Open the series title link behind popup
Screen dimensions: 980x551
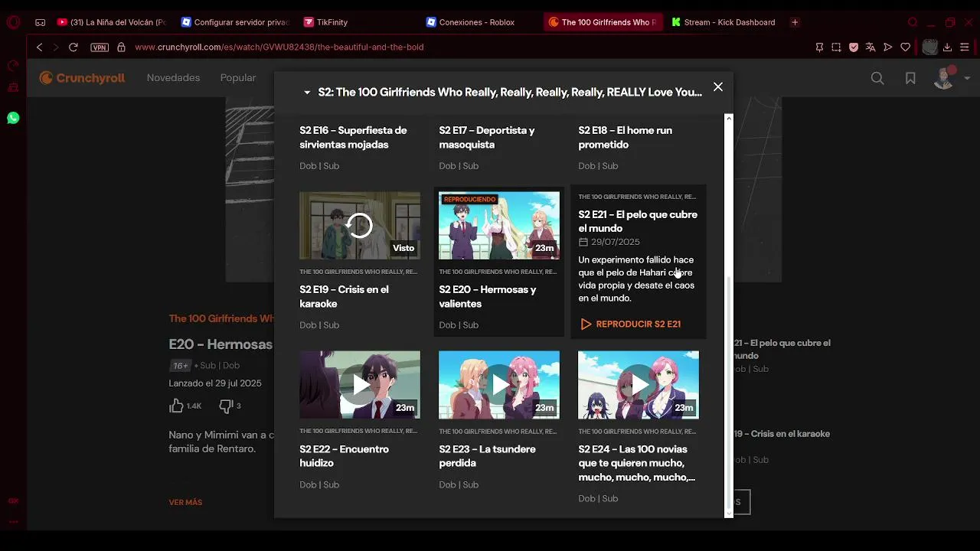coord(221,318)
